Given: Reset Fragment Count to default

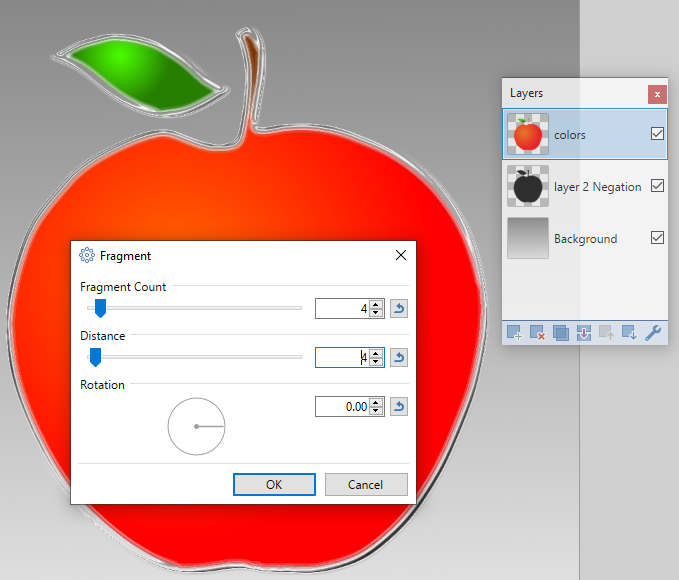Looking at the screenshot, I should tap(399, 308).
